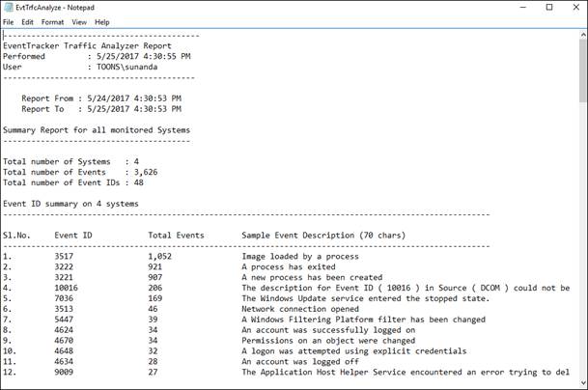Click Event ID '4634'

coord(64,361)
